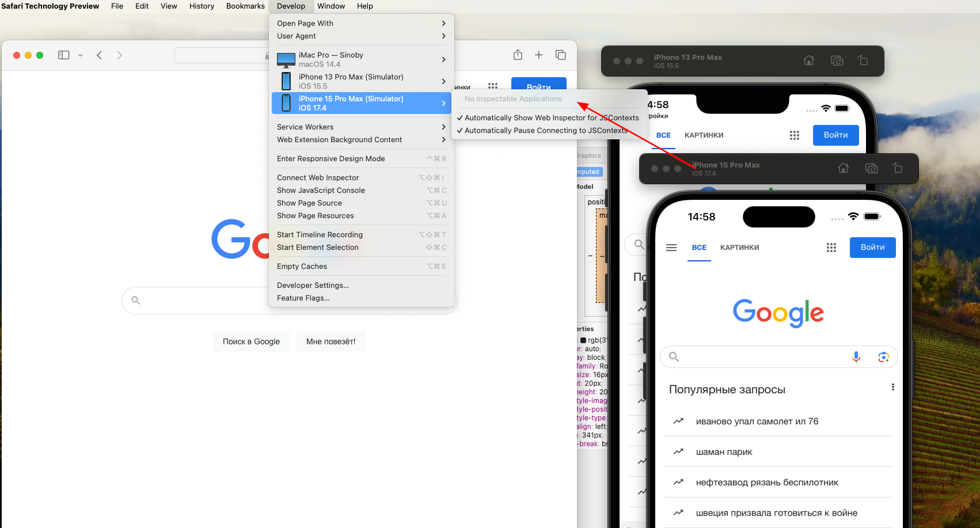Screen dimensions: 980x528
Task: Open three-dot menu beside Популярные запросы
Action: point(893,387)
